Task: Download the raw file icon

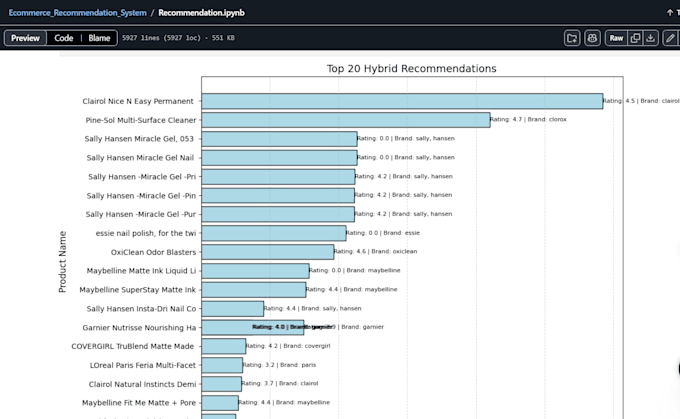Action: coord(651,38)
